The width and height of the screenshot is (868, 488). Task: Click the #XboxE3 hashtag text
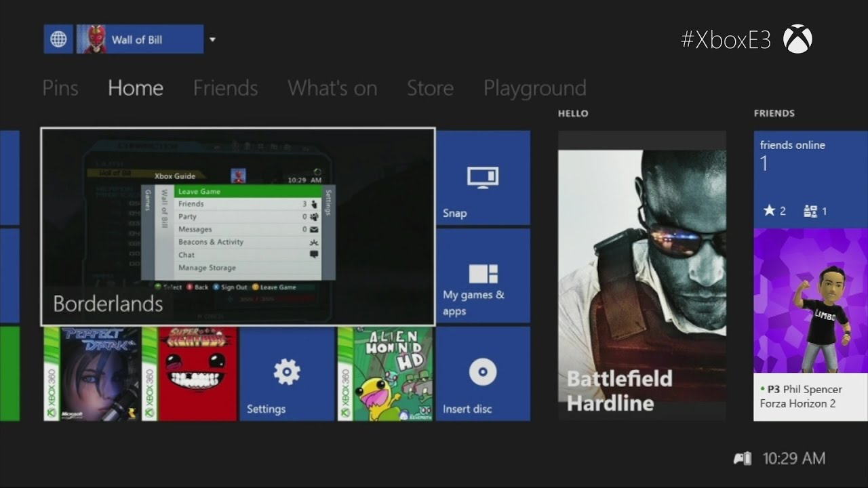point(726,40)
